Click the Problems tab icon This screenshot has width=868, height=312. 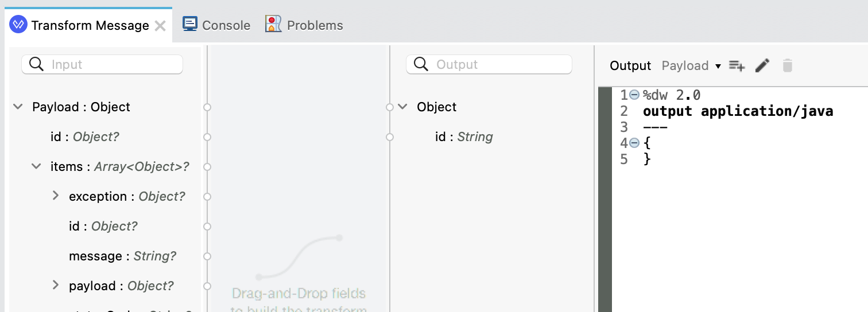point(273,24)
